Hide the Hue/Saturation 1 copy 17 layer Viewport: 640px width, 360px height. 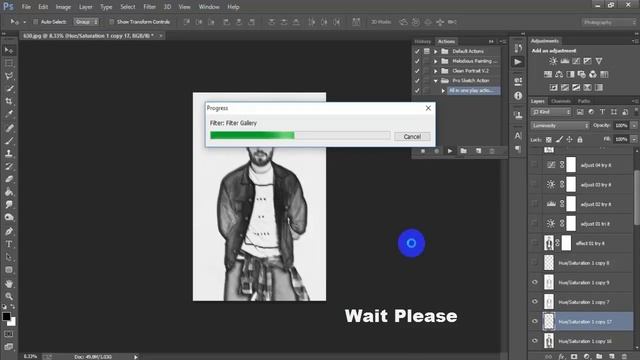[535, 321]
